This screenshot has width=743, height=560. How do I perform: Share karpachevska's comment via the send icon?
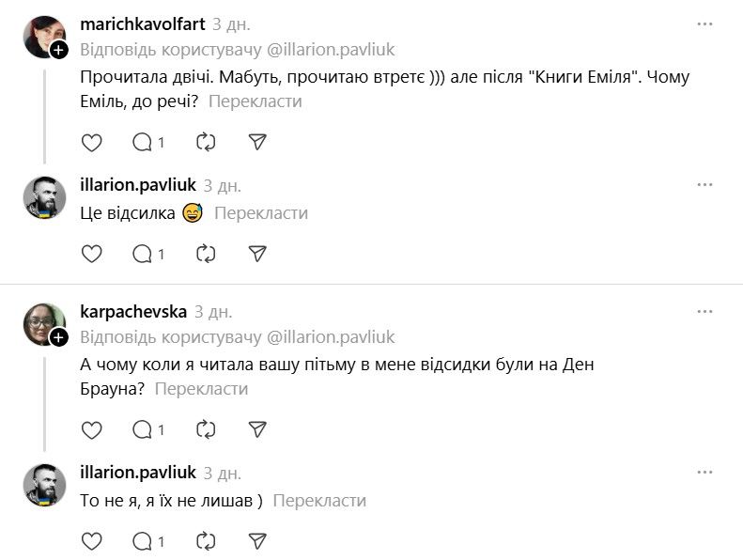click(257, 429)
